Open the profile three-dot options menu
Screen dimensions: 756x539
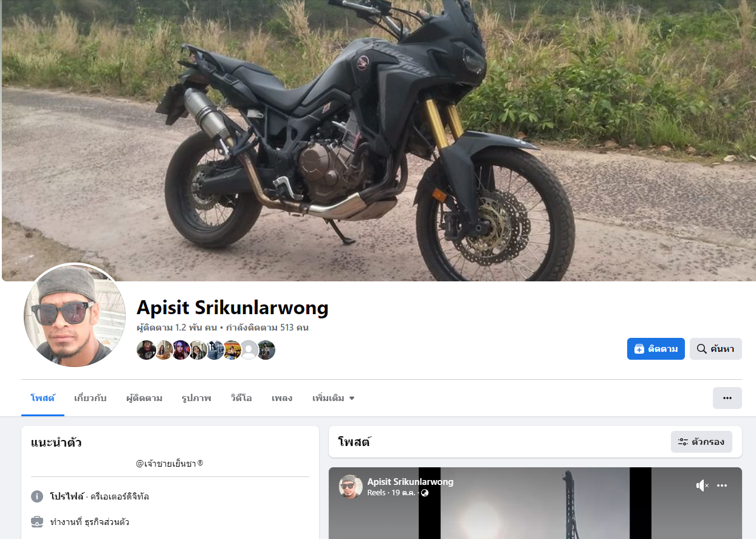point(727,398)
